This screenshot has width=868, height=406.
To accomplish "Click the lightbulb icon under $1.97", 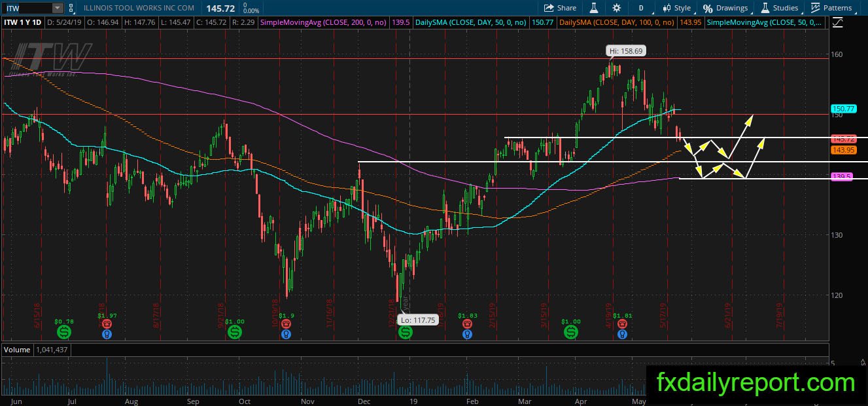I will point(107,334).
